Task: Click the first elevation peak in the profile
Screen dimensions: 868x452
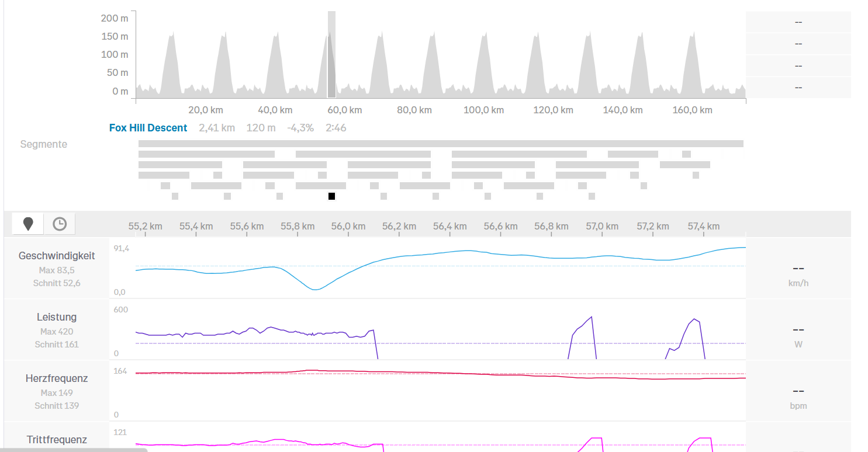Action: pyautogui.click(x=171, y=36)
